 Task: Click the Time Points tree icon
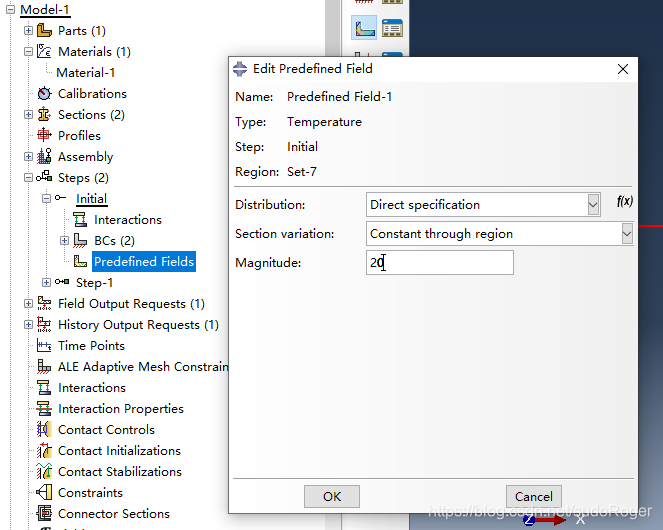(x=44, y=346)
